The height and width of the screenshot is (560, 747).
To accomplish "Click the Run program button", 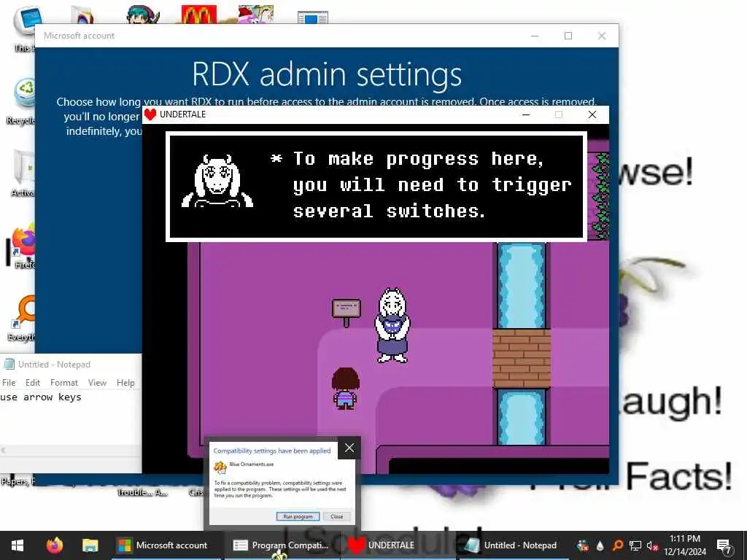I will tap(298, 516).
